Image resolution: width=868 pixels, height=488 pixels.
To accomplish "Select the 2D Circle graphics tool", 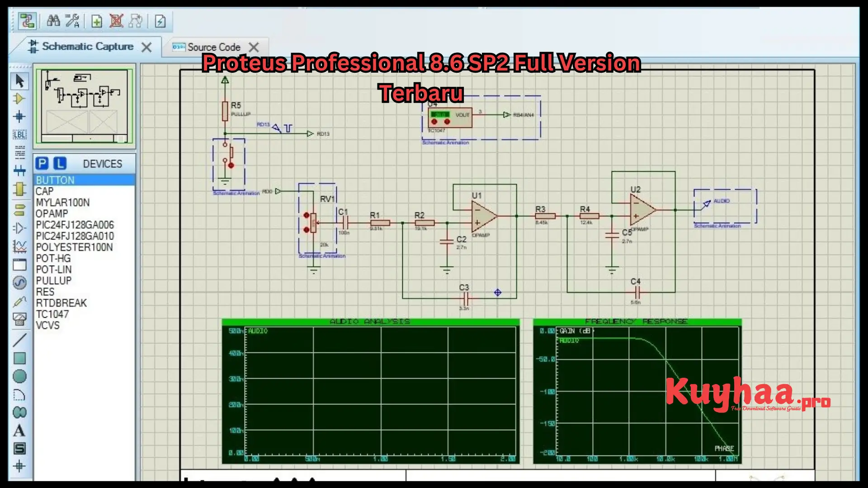I will pos(19,376).
